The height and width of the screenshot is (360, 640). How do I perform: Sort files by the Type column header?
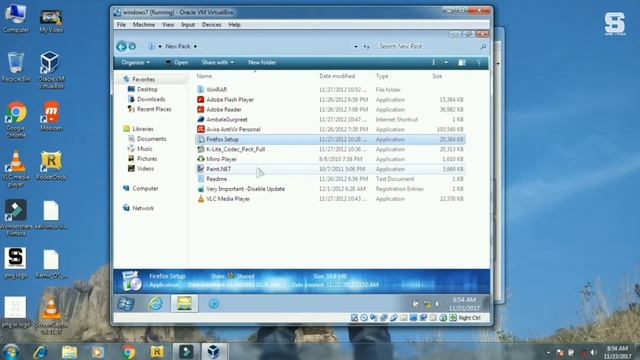(x=382, y=76)
